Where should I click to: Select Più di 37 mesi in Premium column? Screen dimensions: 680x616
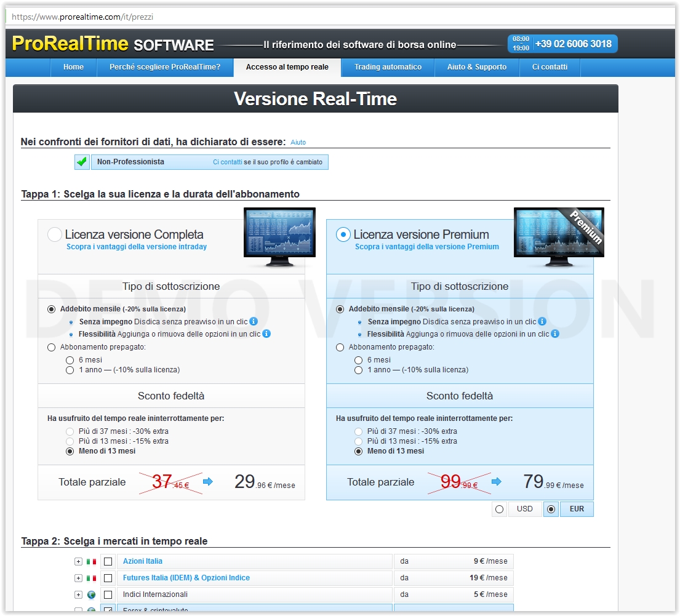[358, 431]
